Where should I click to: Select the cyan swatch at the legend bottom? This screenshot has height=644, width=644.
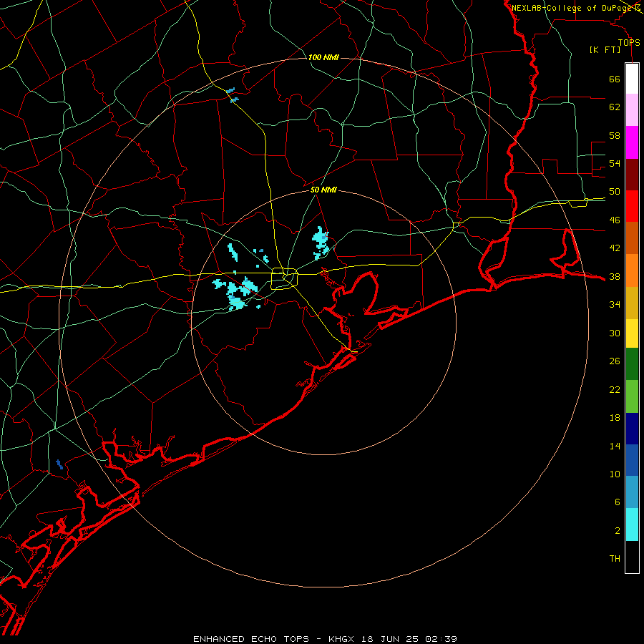[632, 525]
